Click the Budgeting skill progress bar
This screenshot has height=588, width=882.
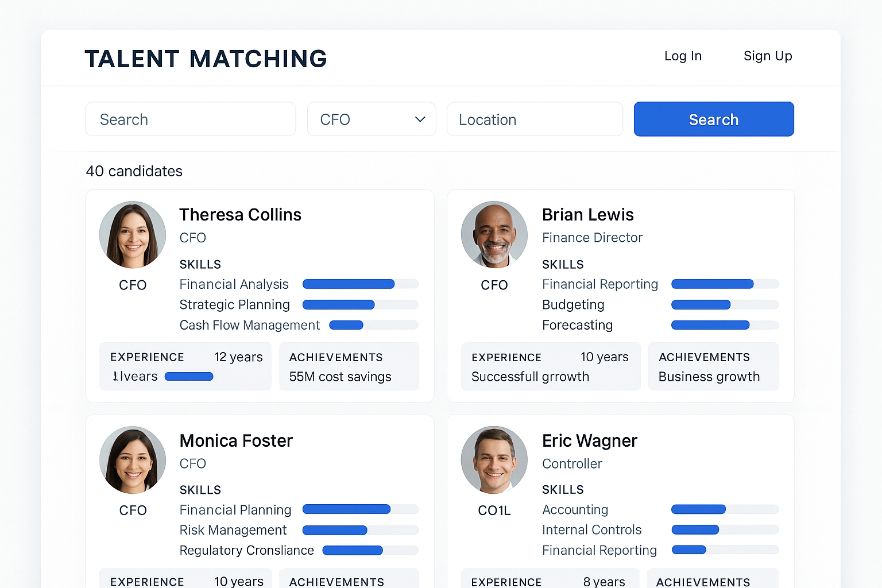725,304
